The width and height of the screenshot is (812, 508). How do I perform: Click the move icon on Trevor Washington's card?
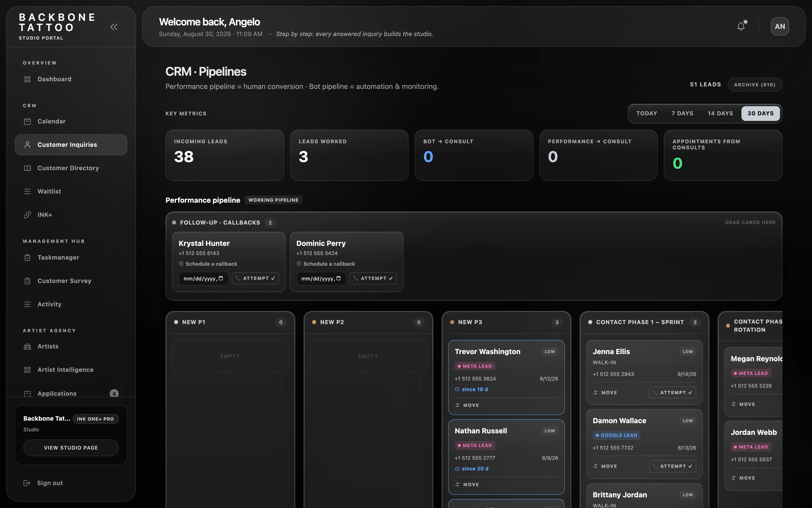coord(457,405)
